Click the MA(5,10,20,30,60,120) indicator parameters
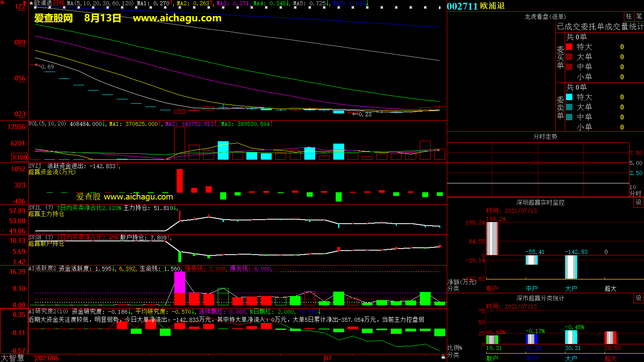 [100, 3]
